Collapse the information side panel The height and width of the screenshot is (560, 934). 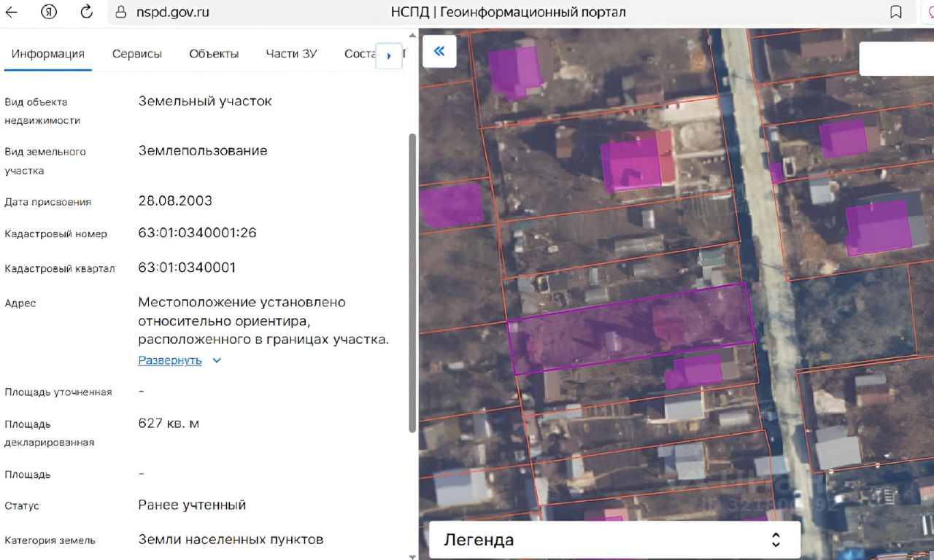(439, 51)
